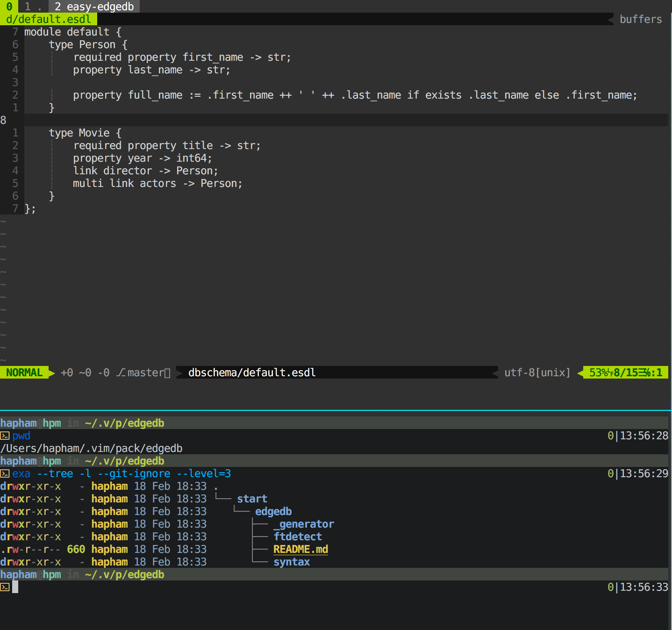672x630 pixels.
Task: Switch to tmux window 1 tab
Action: pos(33,7)
